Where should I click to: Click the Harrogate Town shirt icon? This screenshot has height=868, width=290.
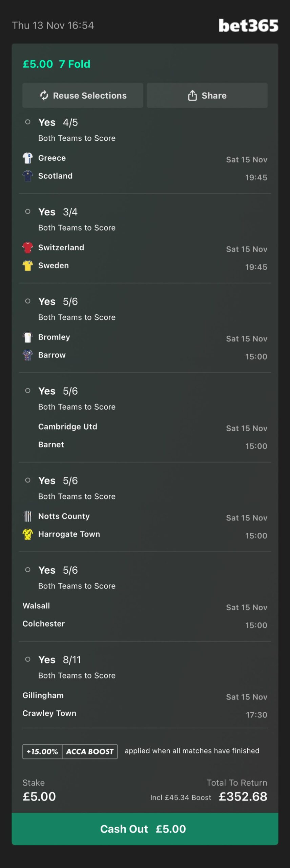[x=28, y=534]
